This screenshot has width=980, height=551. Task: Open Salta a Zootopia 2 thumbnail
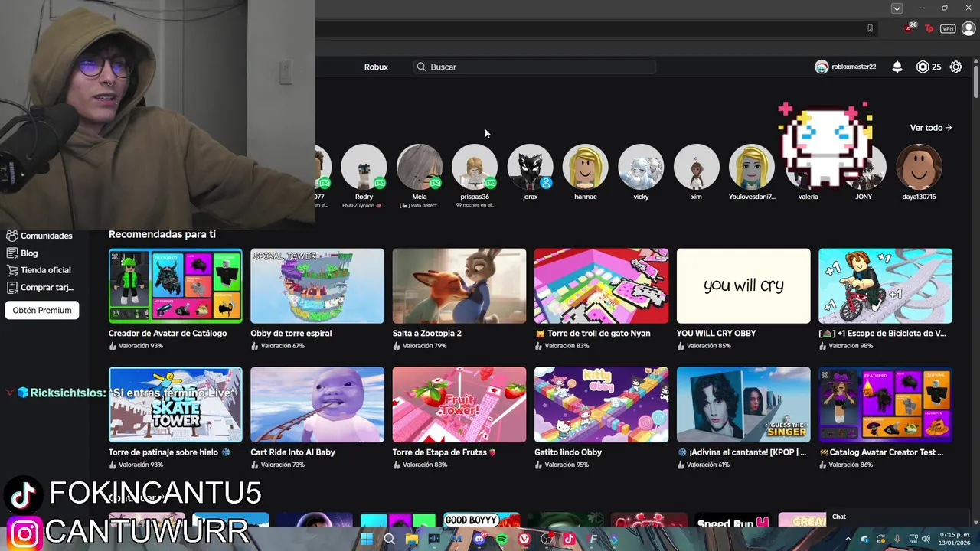459,285
